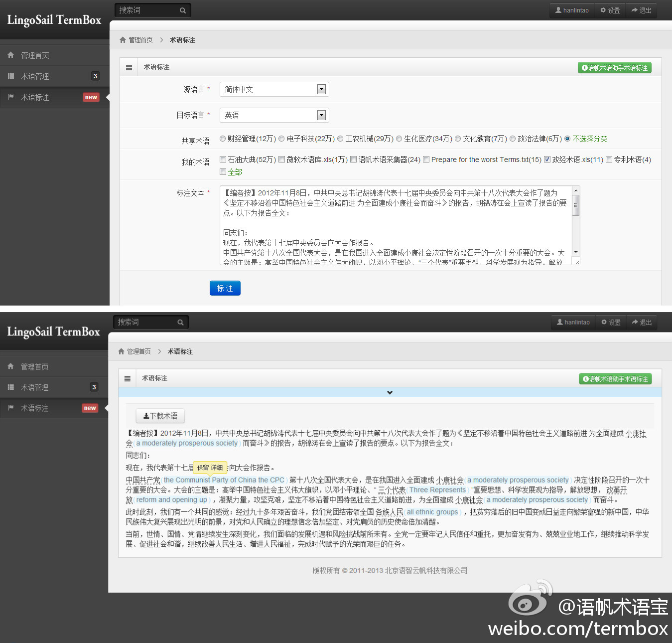Click the textarea scrollbar up arrow
The image size is (672, 643).
[x=576, y=190]
